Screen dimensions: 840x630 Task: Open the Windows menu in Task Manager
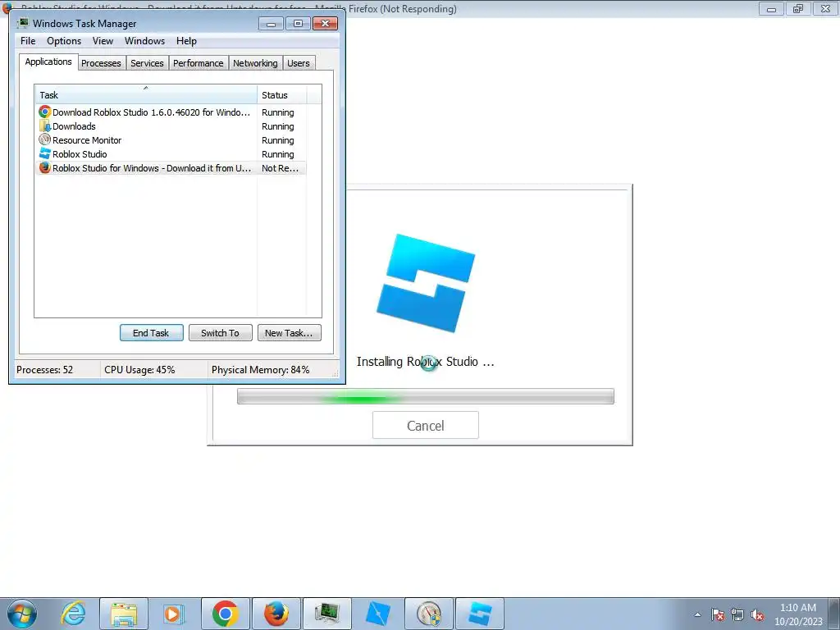[144, 41]
